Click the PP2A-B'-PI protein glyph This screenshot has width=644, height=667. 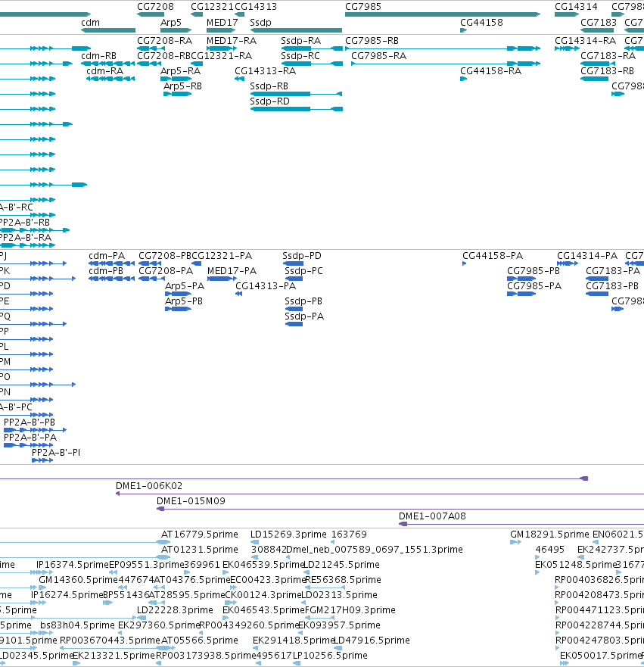click(x=42, y=460)
